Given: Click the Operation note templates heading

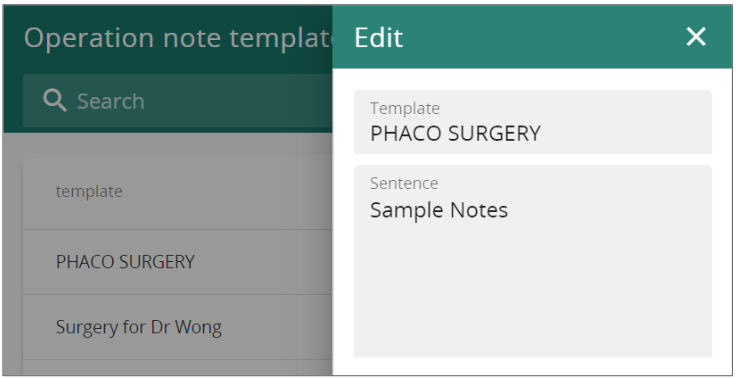Looking at the screenshot, I should click(x=178, y=38).
